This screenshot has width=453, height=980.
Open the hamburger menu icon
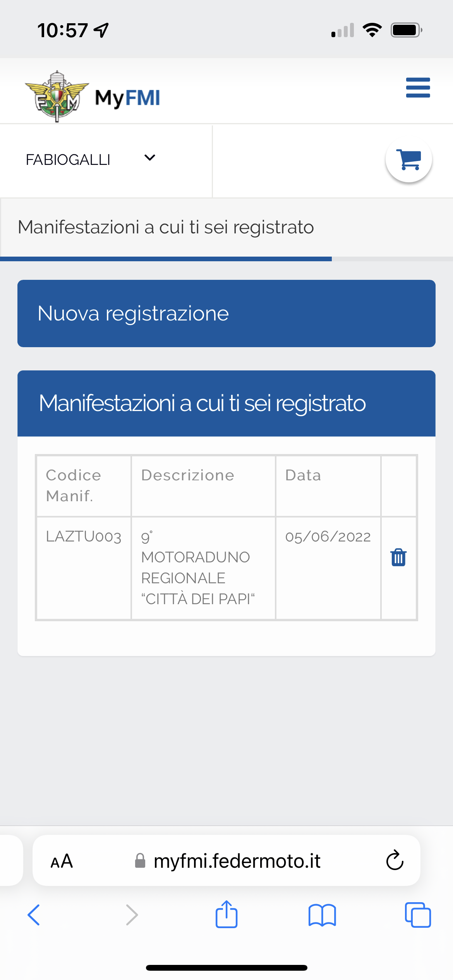point(418,87)
